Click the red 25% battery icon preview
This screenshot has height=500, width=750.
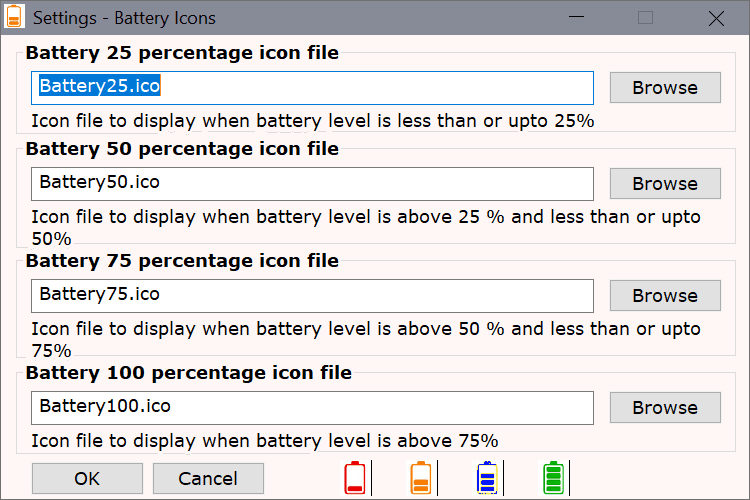[x=355, y=478]
